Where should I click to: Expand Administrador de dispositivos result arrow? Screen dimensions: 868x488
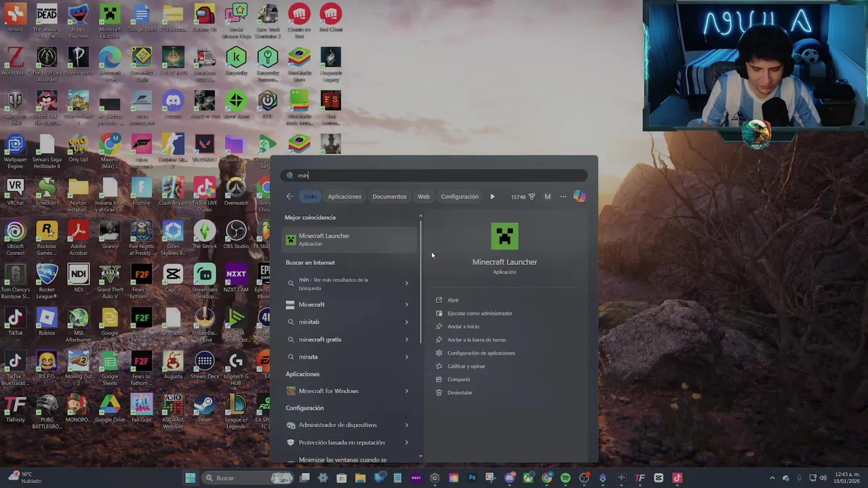407,425
